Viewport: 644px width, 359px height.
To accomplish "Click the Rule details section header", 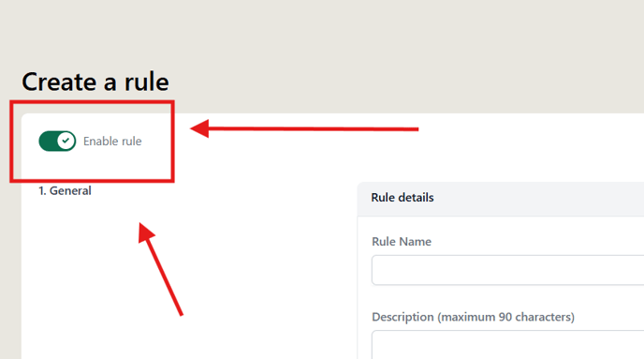I will pos(402,198).
